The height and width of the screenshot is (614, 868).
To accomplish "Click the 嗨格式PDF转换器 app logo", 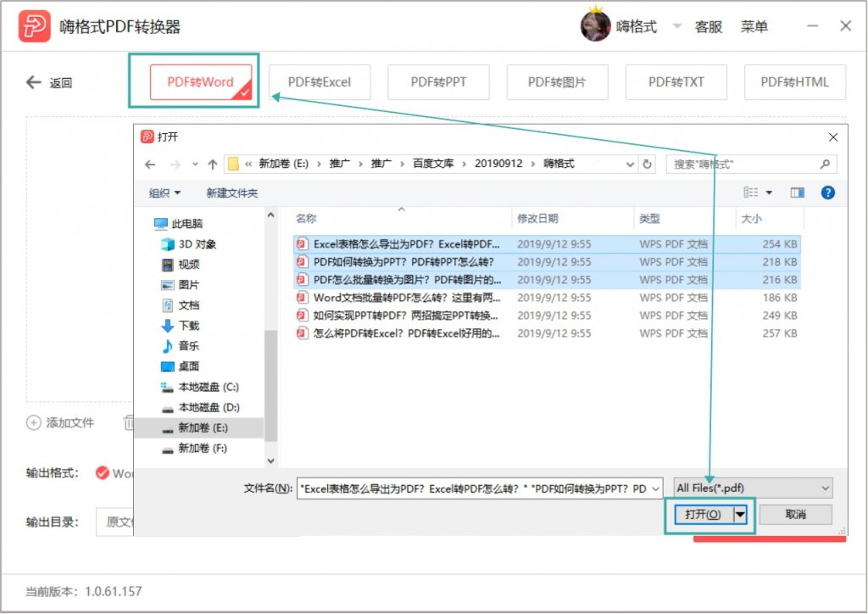I will click(34, 26).
